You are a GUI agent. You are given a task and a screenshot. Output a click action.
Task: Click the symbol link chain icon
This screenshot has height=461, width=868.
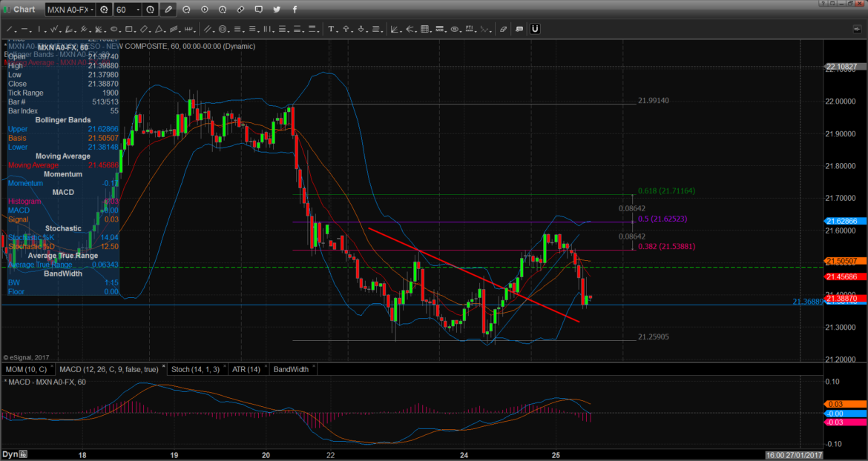240,10
